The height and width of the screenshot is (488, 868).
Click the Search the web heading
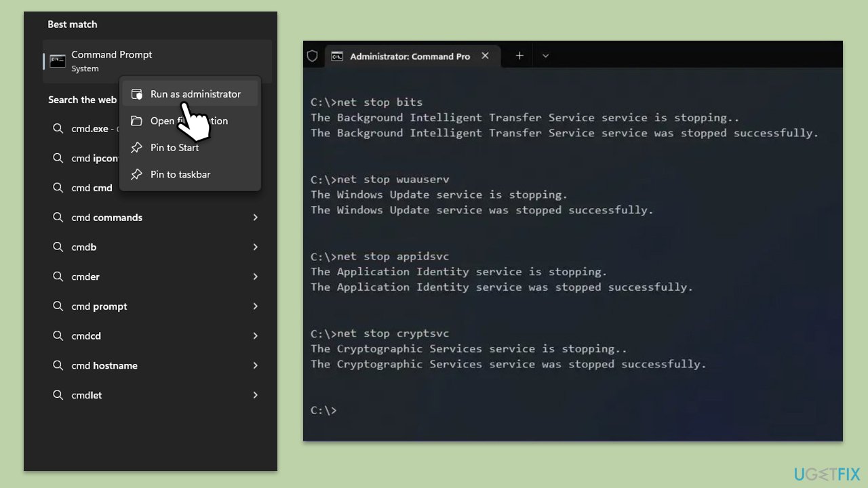coord(82,100)
